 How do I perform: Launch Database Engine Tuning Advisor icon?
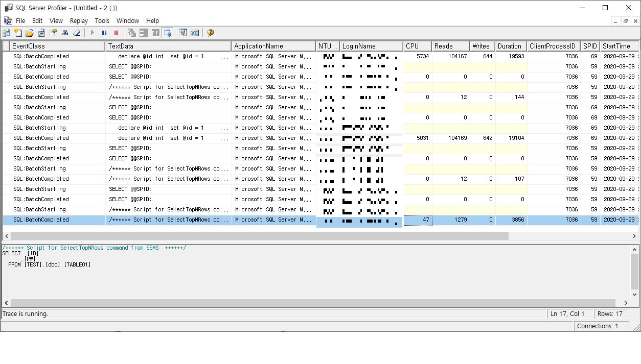(183, 33)
